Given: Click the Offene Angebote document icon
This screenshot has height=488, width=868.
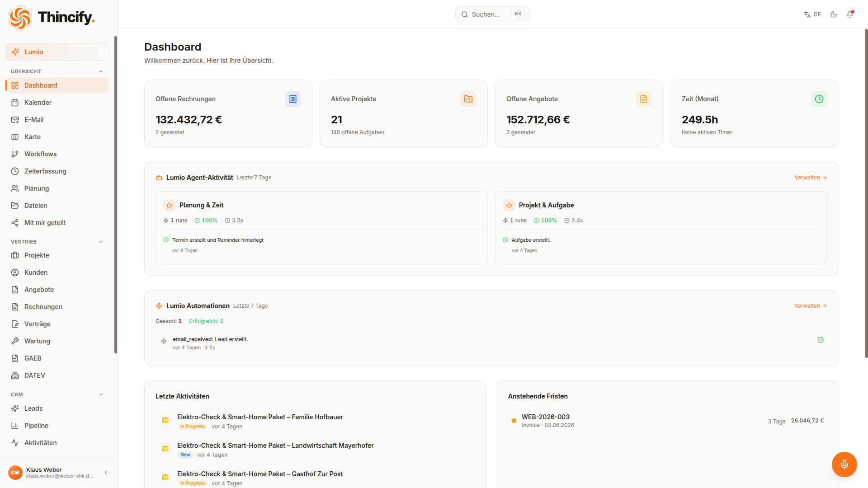Looking at the screenshot, I should (643, 99).
